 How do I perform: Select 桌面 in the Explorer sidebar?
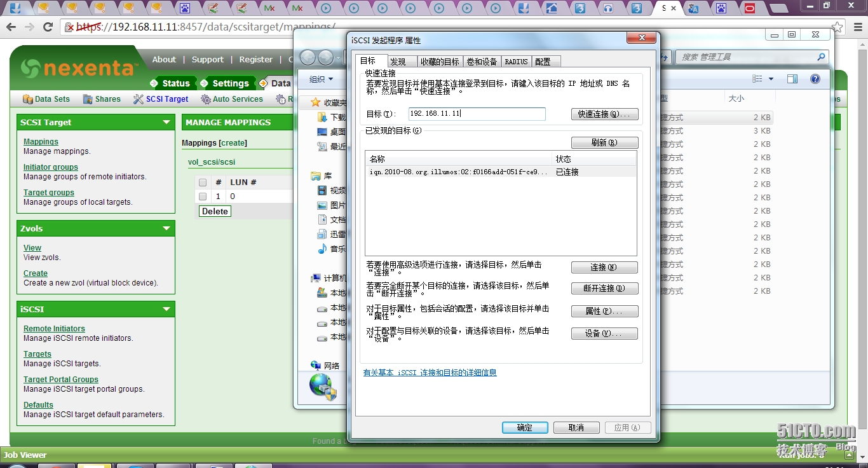pyautogui.click(x=332, y=132)
